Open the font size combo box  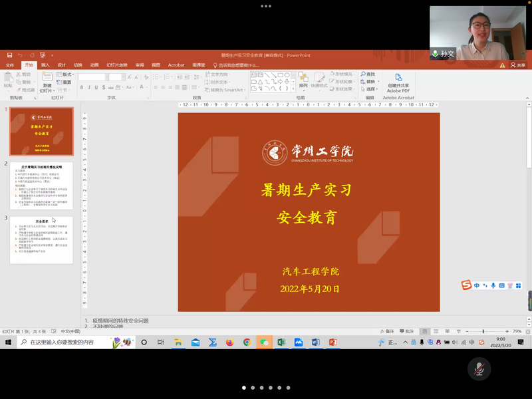click(117, 77)
